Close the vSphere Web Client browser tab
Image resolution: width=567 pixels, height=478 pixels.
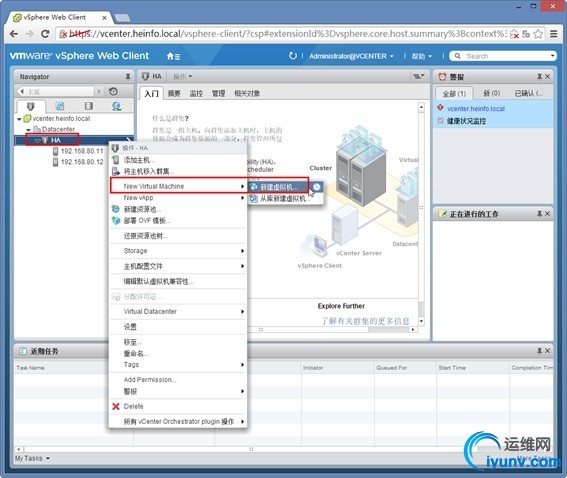(105, 17)
